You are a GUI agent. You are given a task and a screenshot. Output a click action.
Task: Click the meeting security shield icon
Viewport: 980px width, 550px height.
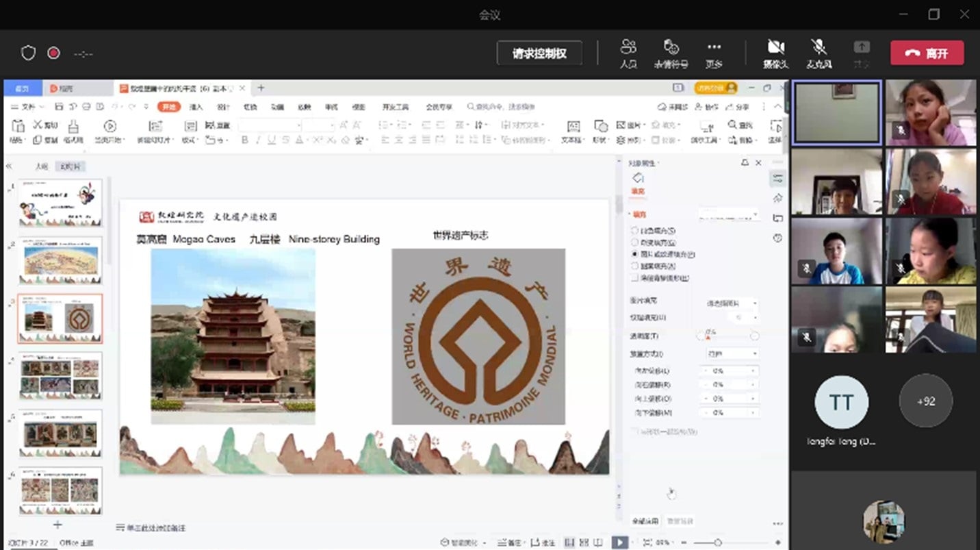pos(28,53)
